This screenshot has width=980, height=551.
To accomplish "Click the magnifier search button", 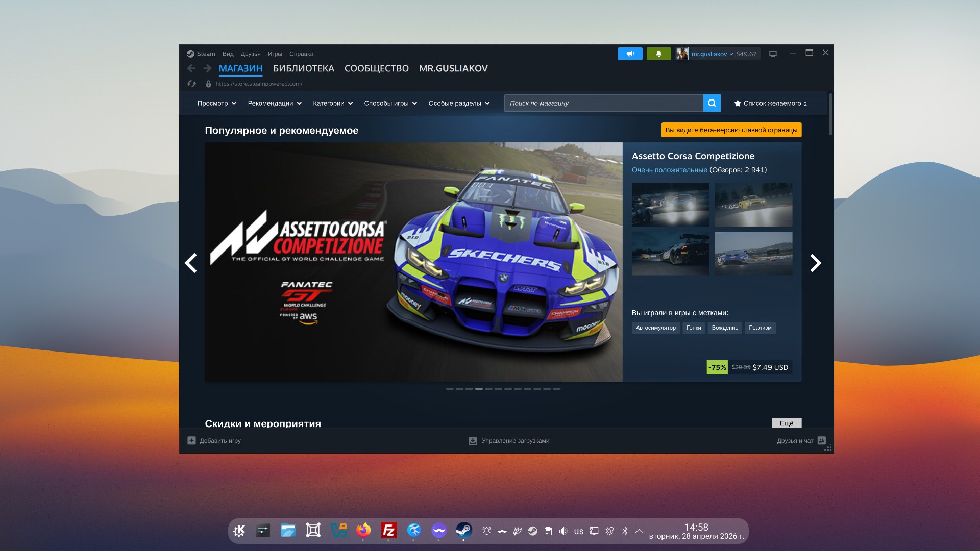I will click(x=712, y=103).
